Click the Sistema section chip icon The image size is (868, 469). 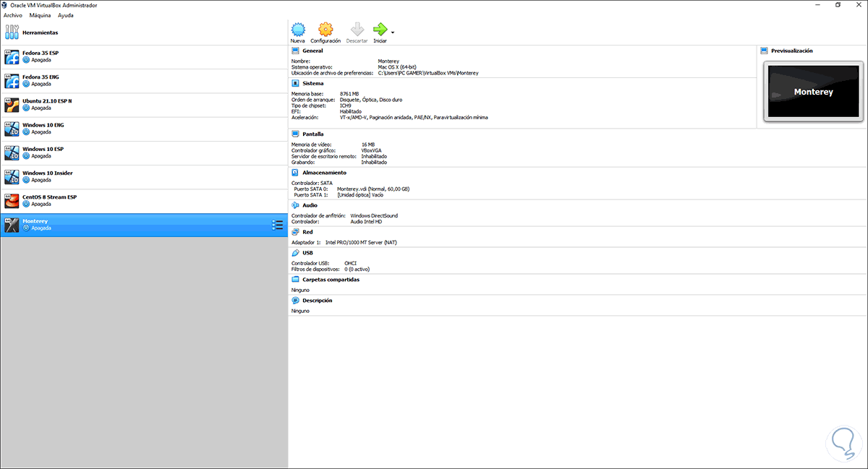(x=295, y=83)
